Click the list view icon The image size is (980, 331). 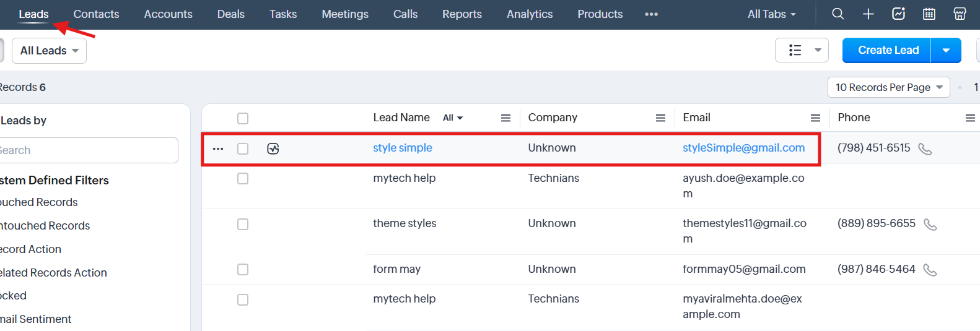pyautogui.click(x=795, y=50)
